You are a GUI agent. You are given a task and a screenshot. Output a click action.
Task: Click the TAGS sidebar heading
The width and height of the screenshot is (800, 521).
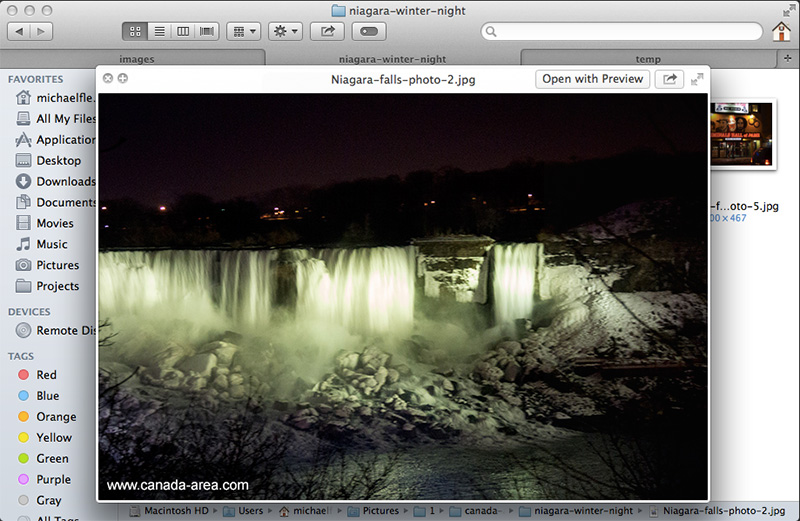pos(21,356)
